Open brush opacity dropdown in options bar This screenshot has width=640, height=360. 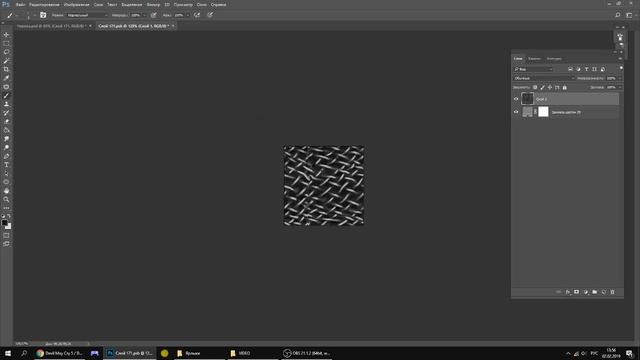tap(144, 15)
